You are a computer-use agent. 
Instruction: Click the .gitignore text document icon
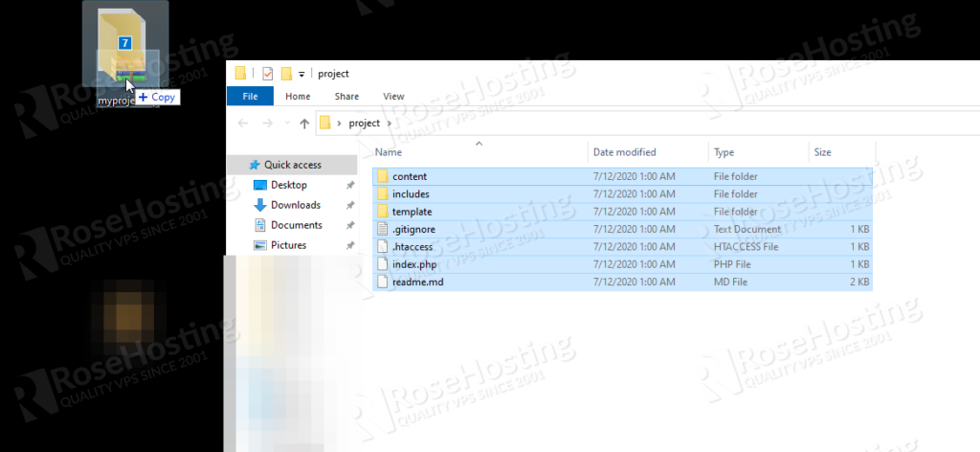383,229
